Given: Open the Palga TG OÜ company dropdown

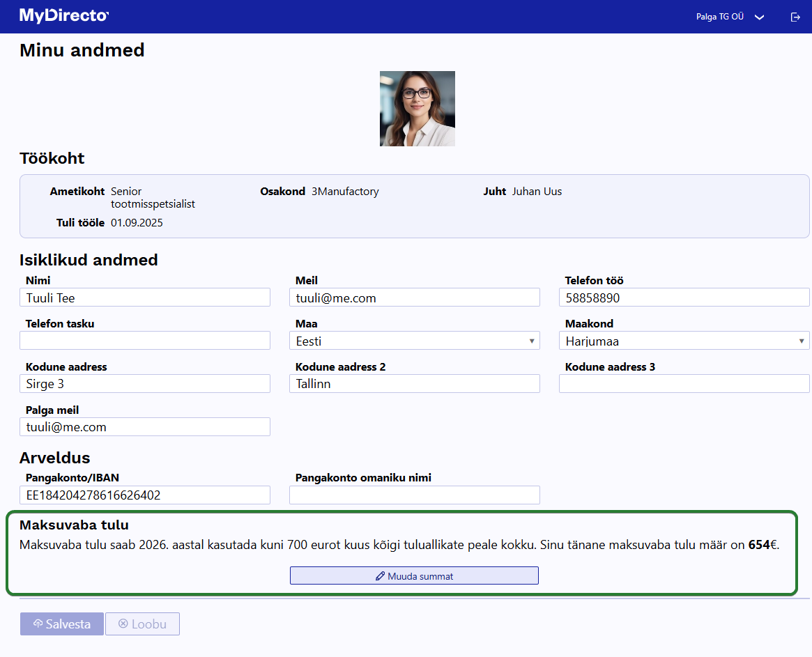Looking at the screenshot, I should pyautogui.click(x=730, y=17).
